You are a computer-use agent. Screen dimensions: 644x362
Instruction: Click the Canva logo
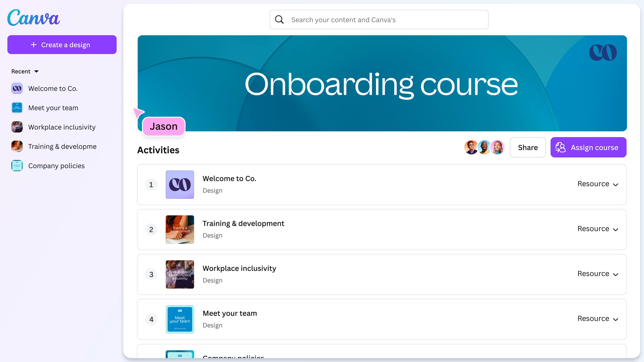tap(34, 18)
